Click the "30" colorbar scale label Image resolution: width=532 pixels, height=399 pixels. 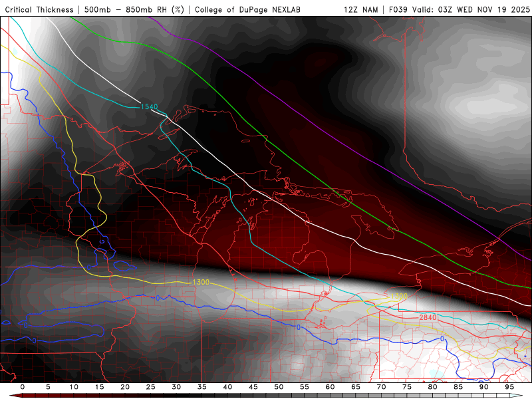tap(176, 387)
